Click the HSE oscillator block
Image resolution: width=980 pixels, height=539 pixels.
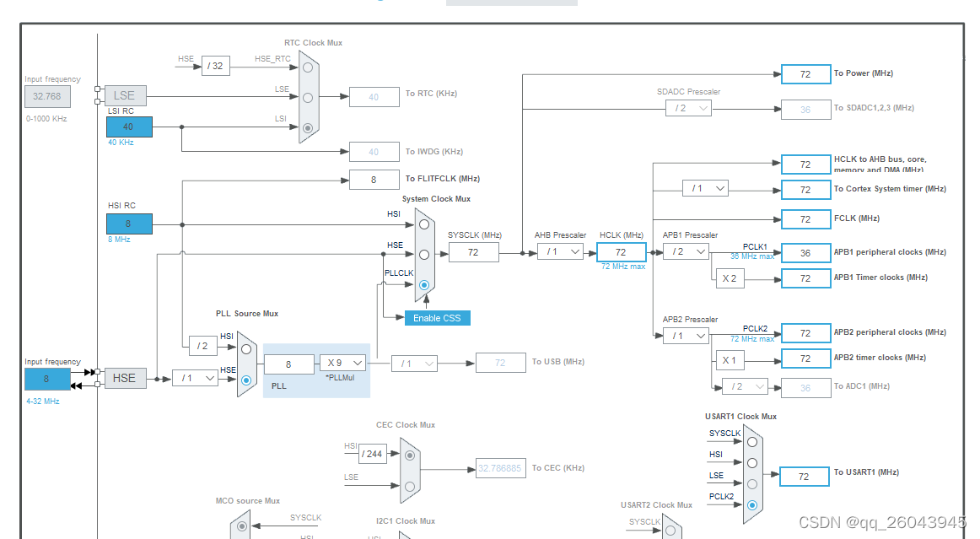click(124, 378)
